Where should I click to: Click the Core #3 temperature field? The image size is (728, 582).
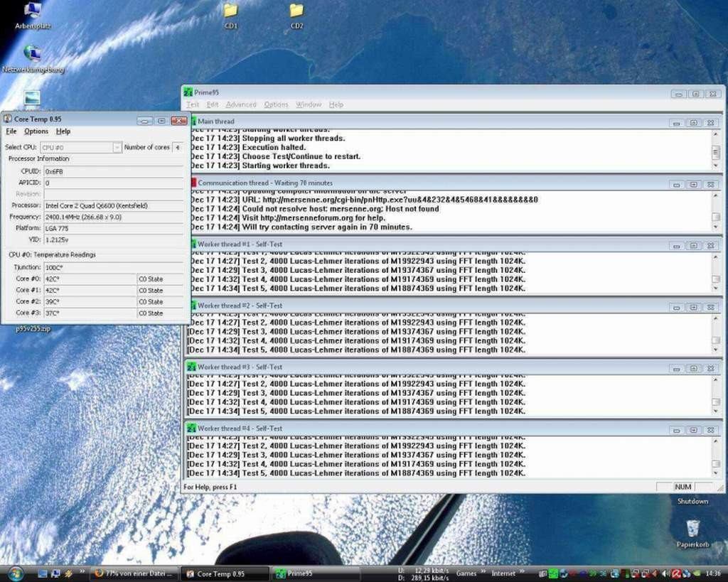click(x=90, y=313)
